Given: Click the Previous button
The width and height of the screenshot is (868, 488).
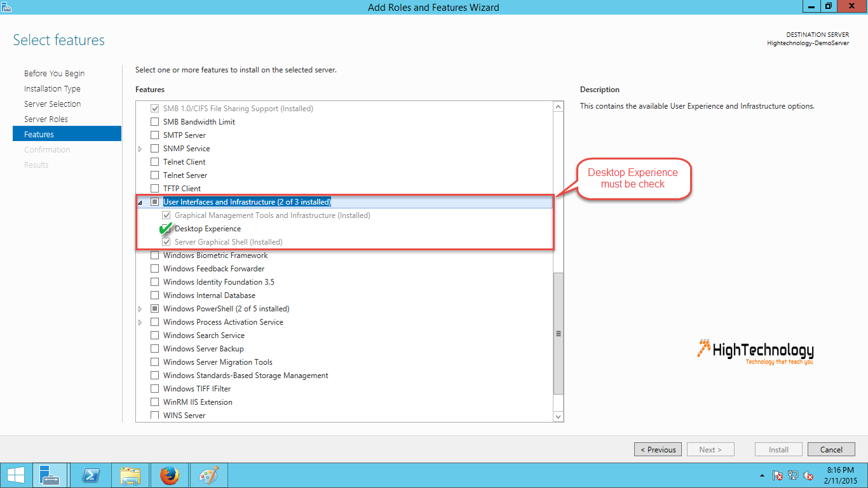Looking at the screenshot, I should click(658, 449).
